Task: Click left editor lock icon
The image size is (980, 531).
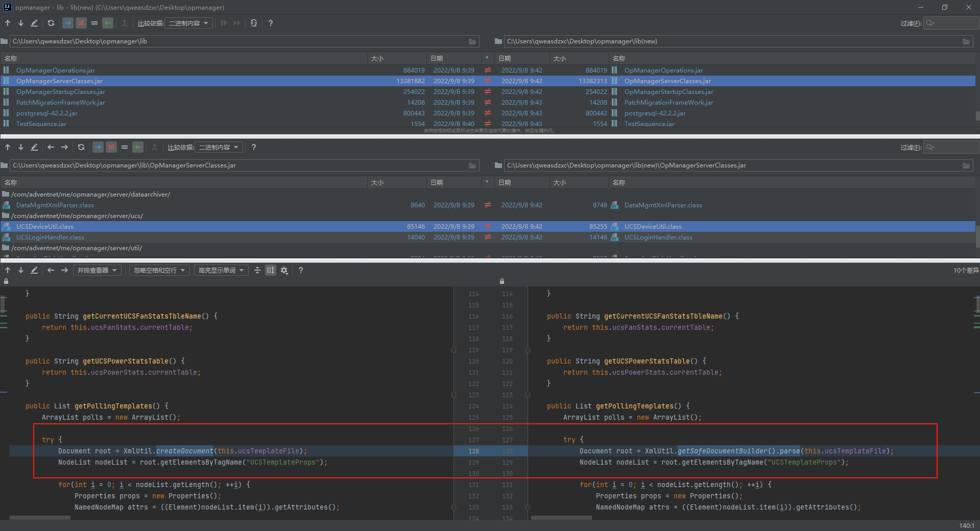Action: 6,281
